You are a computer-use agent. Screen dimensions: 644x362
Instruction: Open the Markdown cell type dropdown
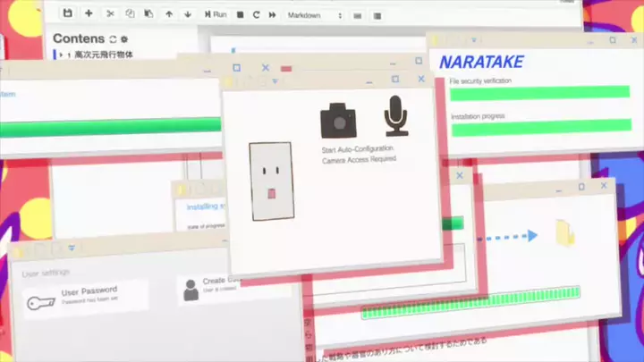[315, 15]
